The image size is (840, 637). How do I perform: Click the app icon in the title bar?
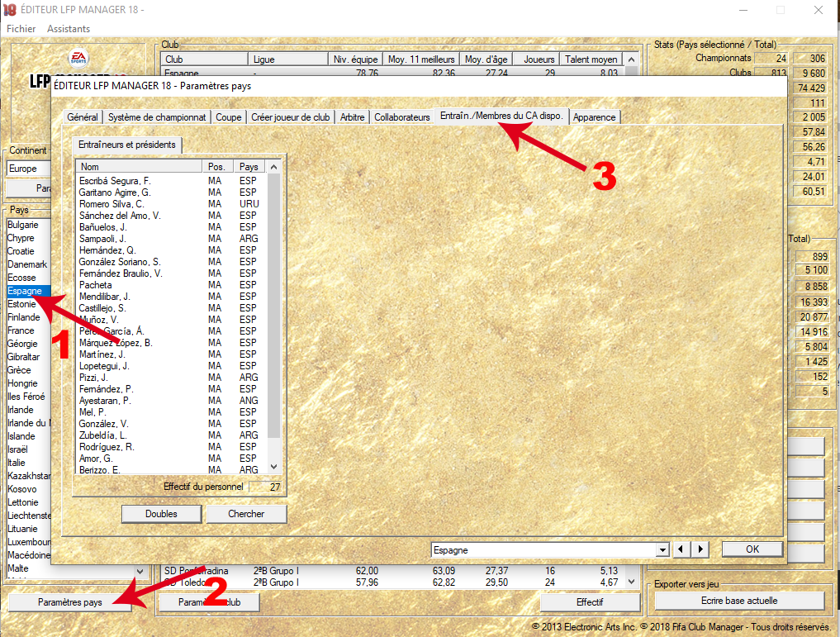[x=10, y=10]
